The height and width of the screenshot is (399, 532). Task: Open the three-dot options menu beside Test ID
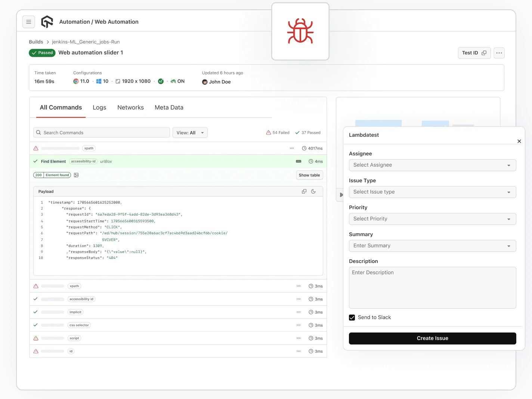tap(499, 53)
